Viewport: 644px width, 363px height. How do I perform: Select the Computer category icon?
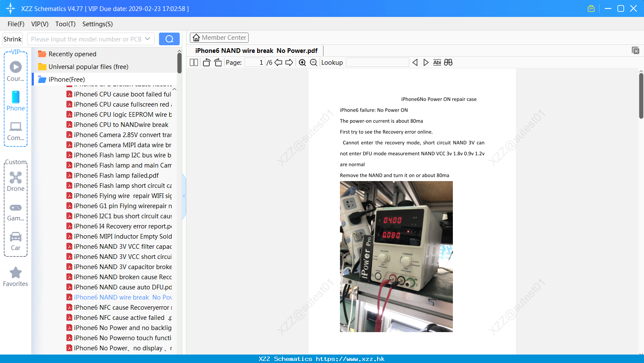point(16,131)
